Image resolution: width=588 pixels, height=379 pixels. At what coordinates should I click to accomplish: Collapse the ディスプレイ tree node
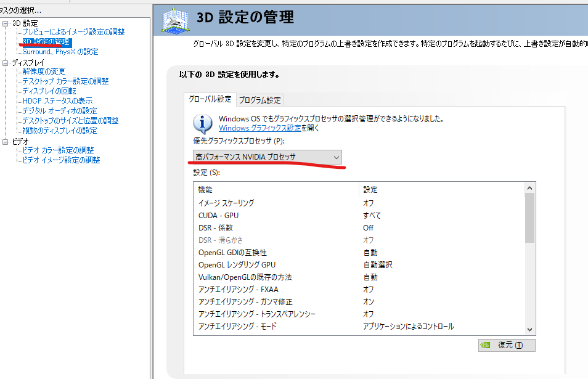[6, 63]
